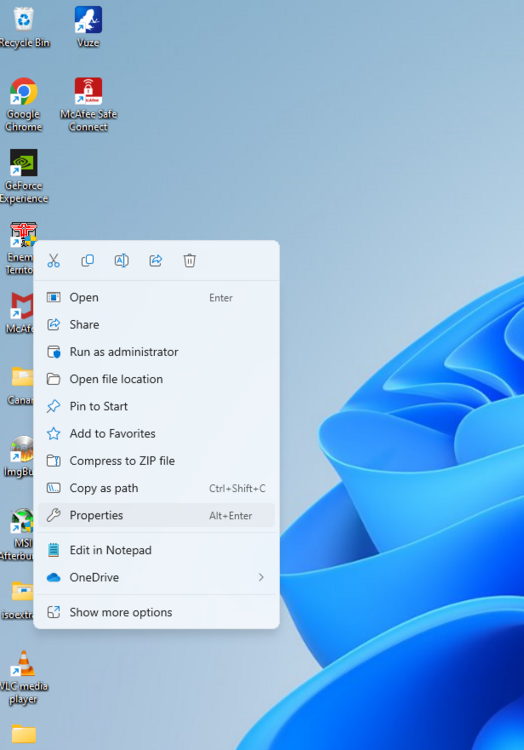Click the Share arrow icon in top row
This screenshot has height=750, width=524.
point(155,261)
